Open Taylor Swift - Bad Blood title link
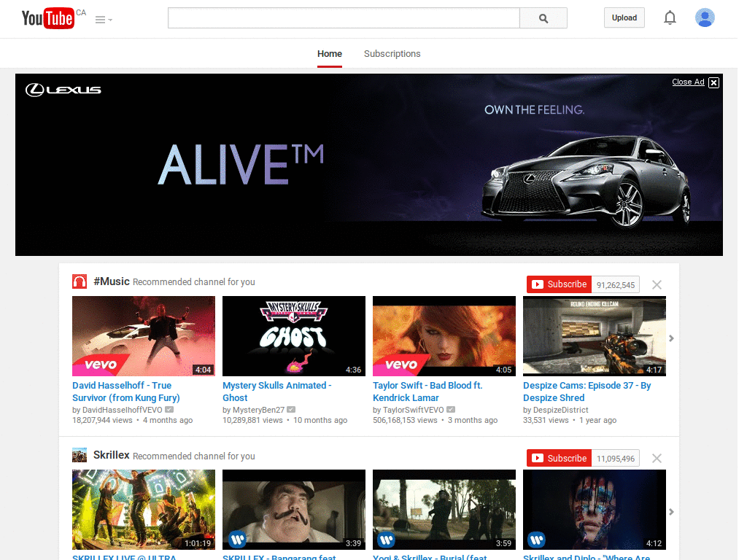Screen dimensions: 747x560 [x=427, y=392]
